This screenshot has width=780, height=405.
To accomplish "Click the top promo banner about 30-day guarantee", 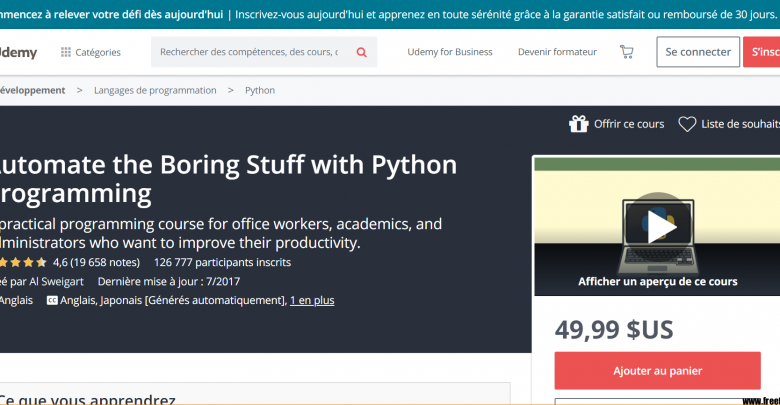I will tap(390, 14).
